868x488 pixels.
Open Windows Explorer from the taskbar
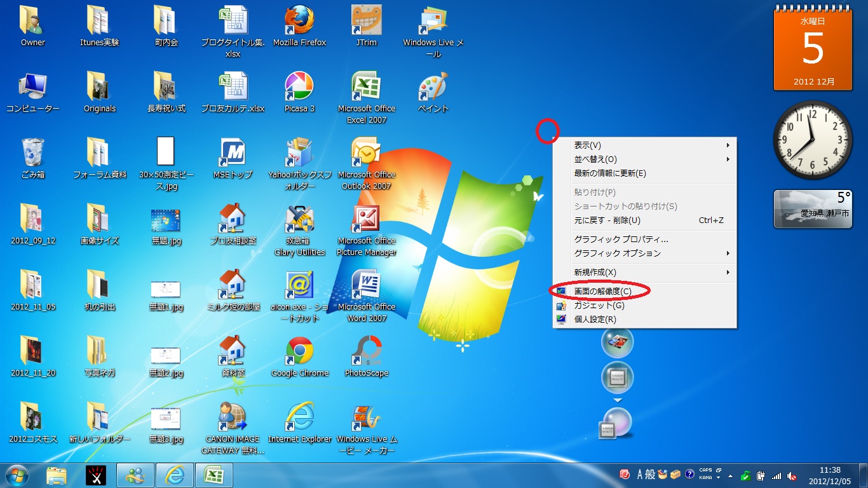coord(57,475)
